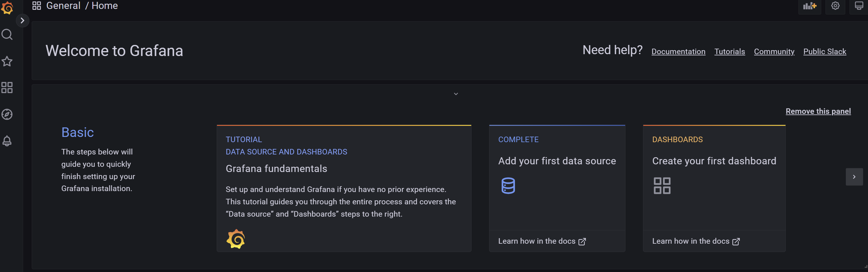868x272 pixels.
Task: Click the Add panel chart icon
Action: (x=810, y=6)
